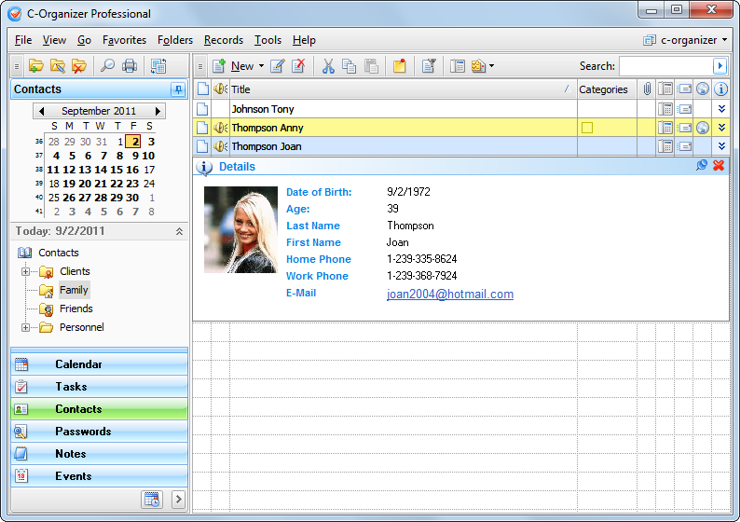Select the Contacts root node

pyautogui.click(x=58, y=253)
